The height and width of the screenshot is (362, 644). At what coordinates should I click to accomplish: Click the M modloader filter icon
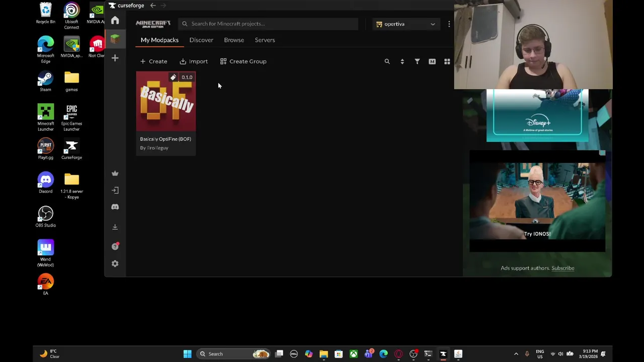click(432, 61)
